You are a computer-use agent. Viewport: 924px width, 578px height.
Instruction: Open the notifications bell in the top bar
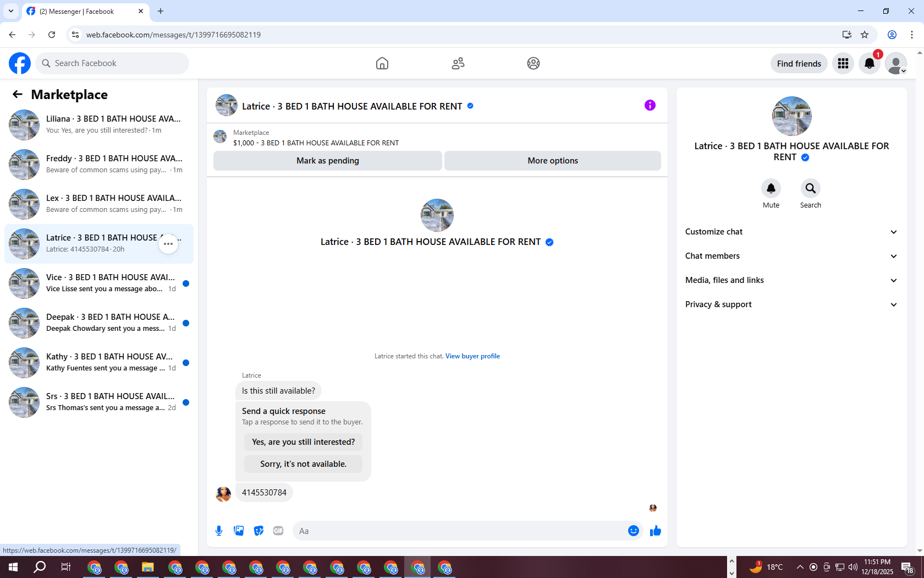870,63
